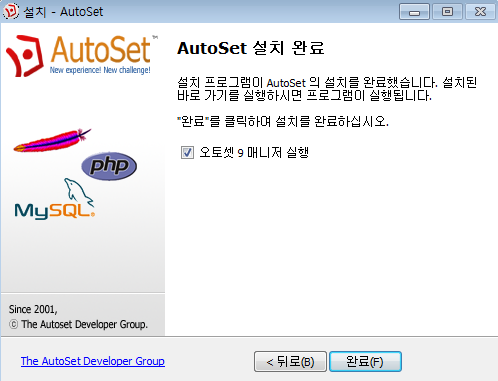This screenshot has width=498, height=381.
Task: Maximize the AutoSet installer window
Action: point(447,12)
